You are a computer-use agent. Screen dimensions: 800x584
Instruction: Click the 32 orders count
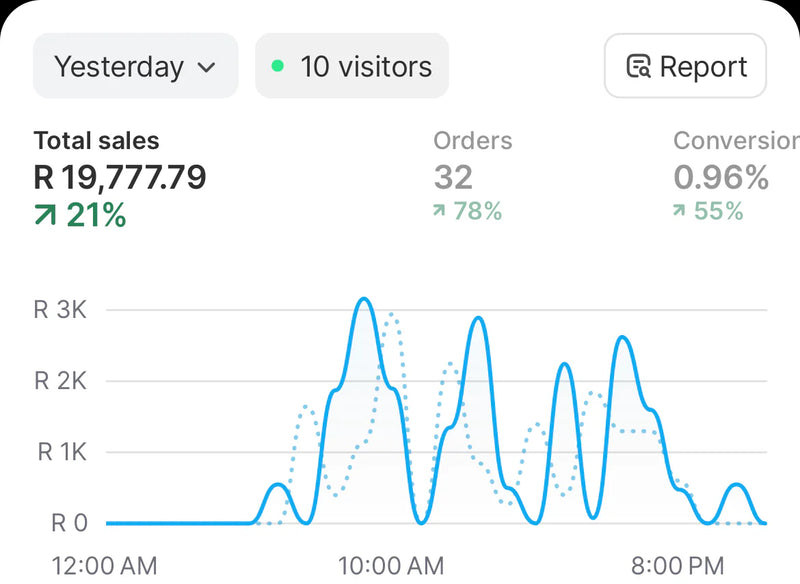tap(453, 177)
